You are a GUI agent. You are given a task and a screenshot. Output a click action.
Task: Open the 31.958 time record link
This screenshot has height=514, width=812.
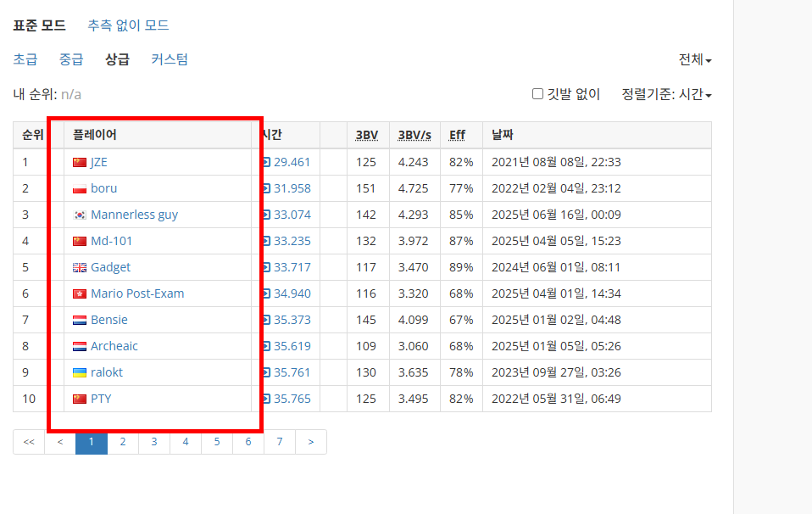(x=292, y=188)
